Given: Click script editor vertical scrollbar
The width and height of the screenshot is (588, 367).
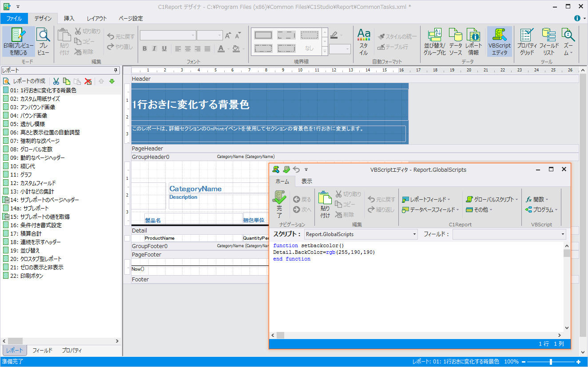Looking at the screenshot, I should [567, 287].
